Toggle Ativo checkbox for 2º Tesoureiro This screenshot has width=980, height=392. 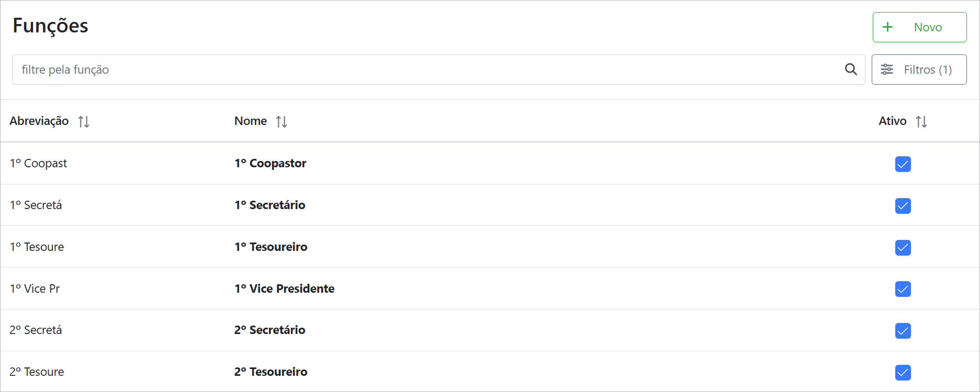click(x=903, y=373)
